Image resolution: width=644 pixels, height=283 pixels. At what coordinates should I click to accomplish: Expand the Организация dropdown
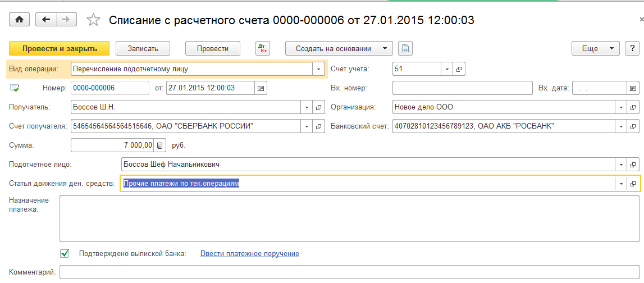tap(621, 107)
